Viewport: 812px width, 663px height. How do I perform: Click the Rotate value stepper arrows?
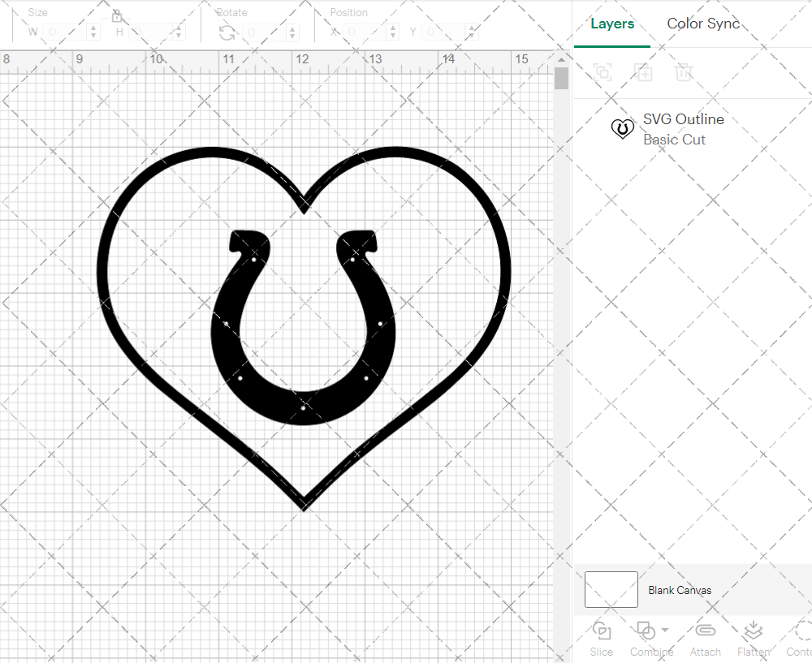(x=292, y=32)
